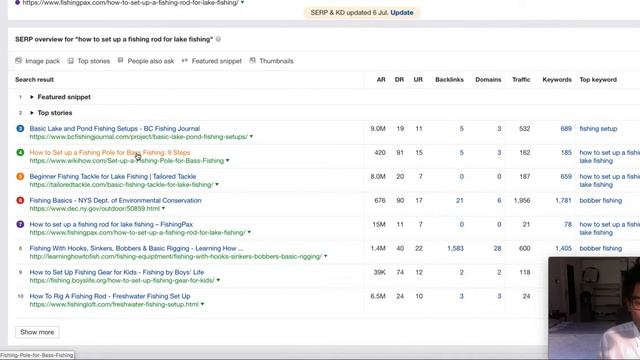Expand the Featured snippet row
This screenshot has width=640, height=360.
coord(32,97)
